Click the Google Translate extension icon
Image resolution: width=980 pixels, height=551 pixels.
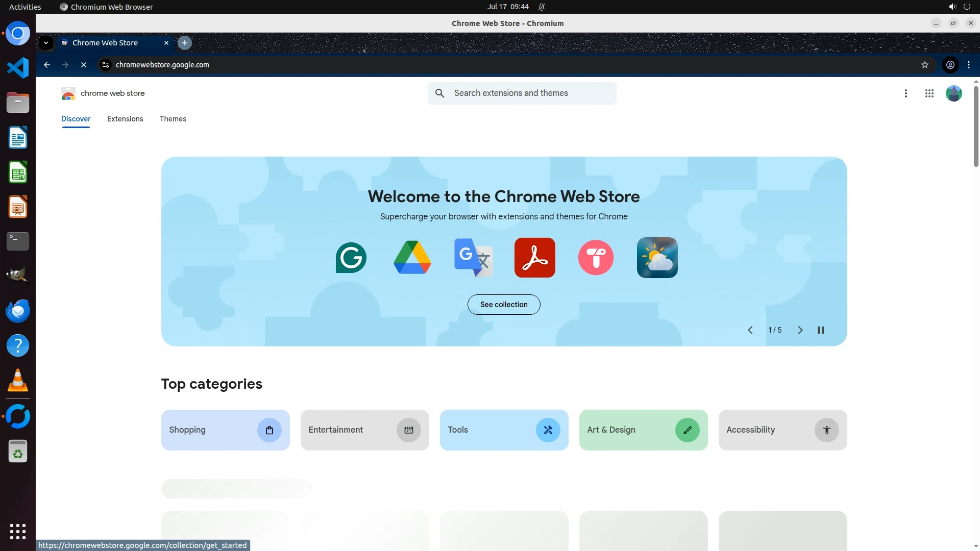473,258
